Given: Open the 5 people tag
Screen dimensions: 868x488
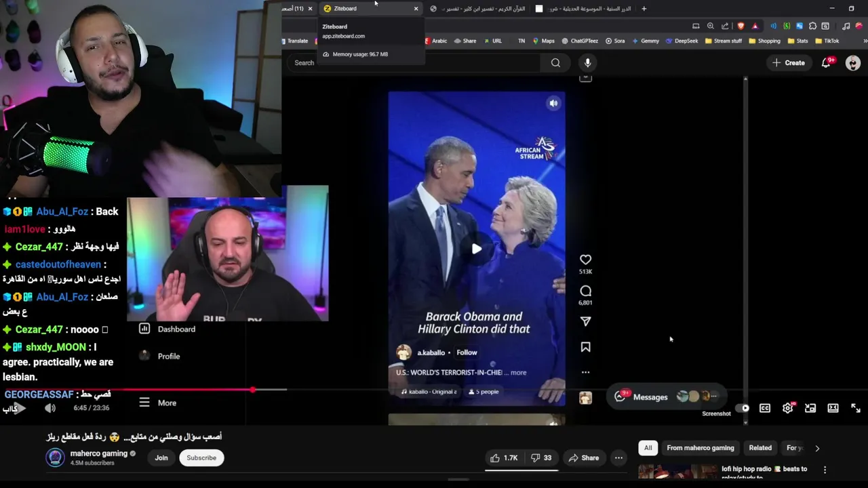Looking at the screenshot, I should coord(483,391).
